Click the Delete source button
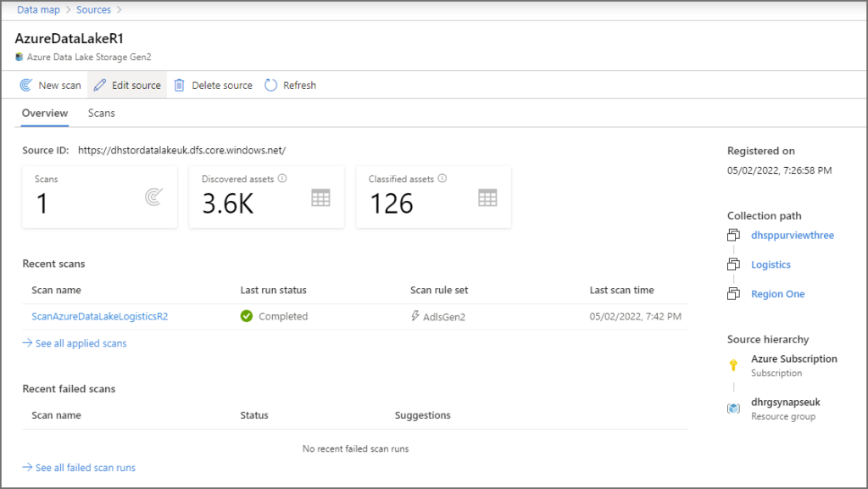 pos(213,86)
